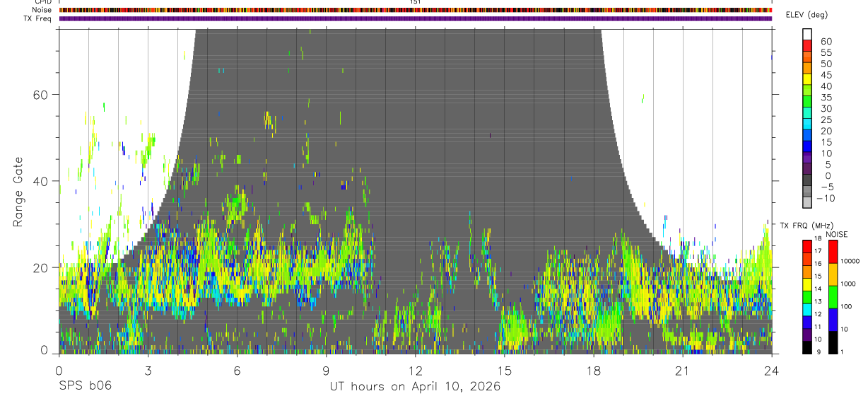Click the 'TX Freq' row label at top left
Image resolution: width=868 pixels, height=401 pixels.
[38, 18]
